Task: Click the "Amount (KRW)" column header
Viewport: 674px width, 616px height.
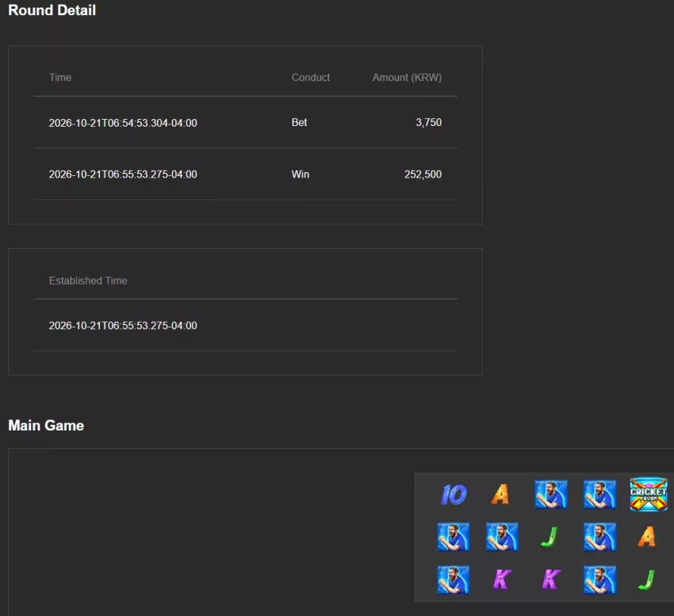Action: click(407, 78)
